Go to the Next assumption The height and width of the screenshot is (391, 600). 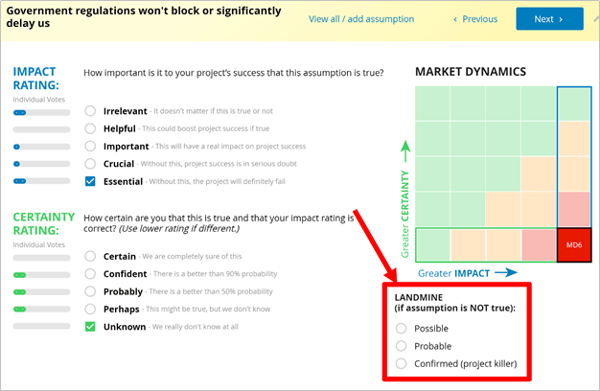click(x=549, y=19)
